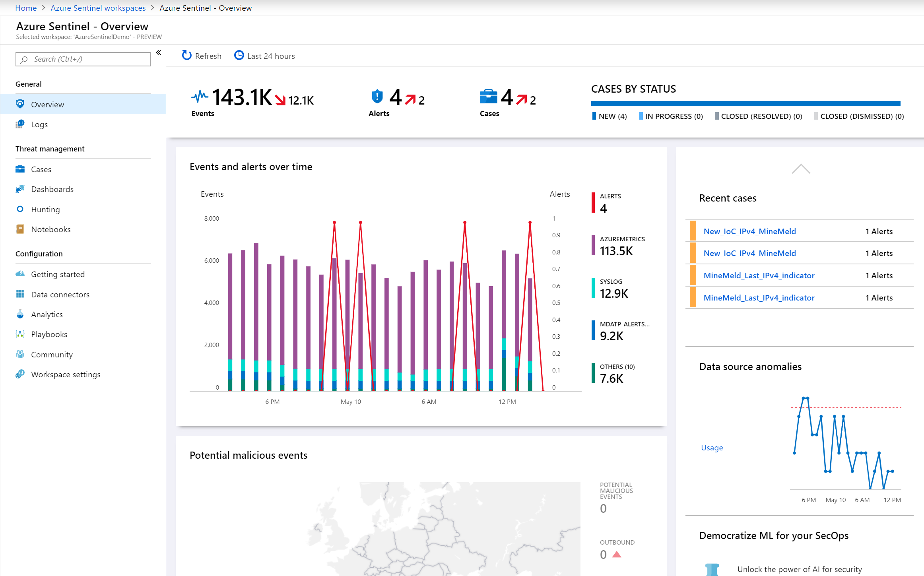Click the NEW (4) status legend swatch

click(594, 116)
